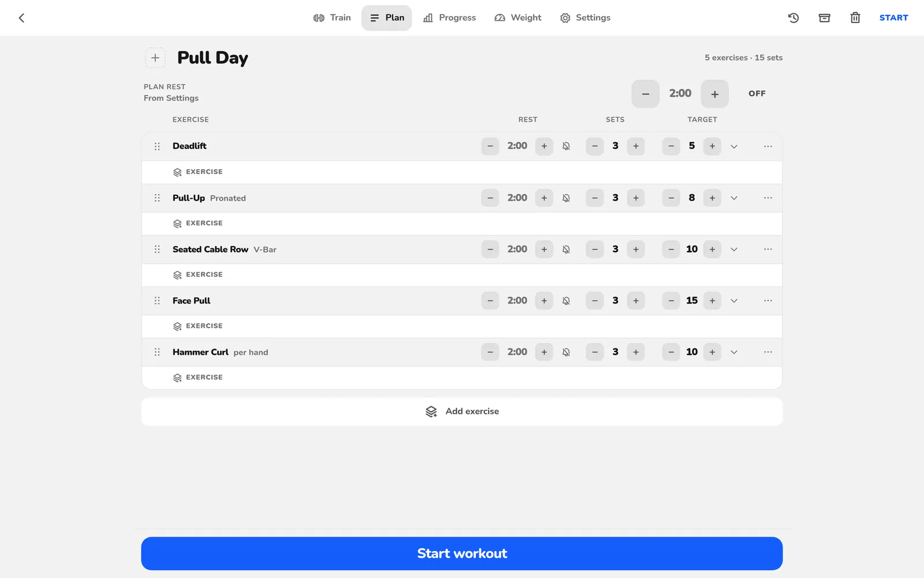
Task: Click the blue Start workout button
Action: click(462, 554)
